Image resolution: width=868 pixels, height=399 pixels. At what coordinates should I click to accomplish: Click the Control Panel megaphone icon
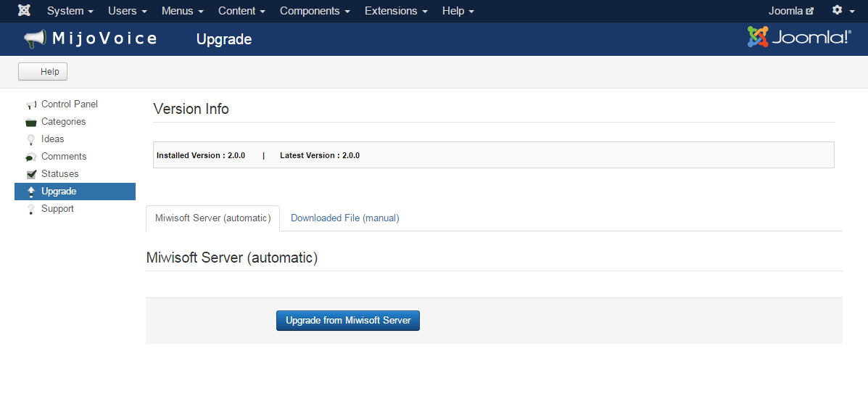pyautogui.click(x=31, y=104)
